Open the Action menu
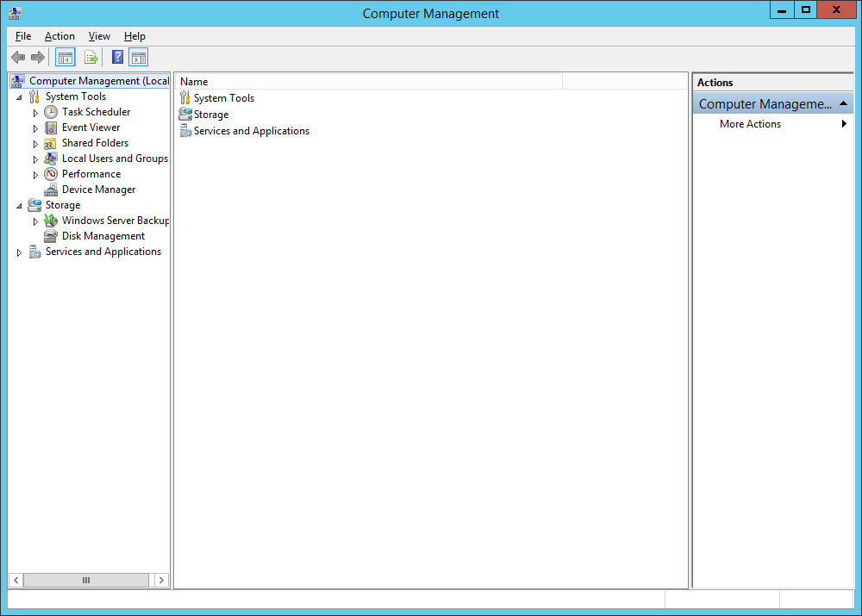This screenshot has height=616, width=862. click(59, 36)
